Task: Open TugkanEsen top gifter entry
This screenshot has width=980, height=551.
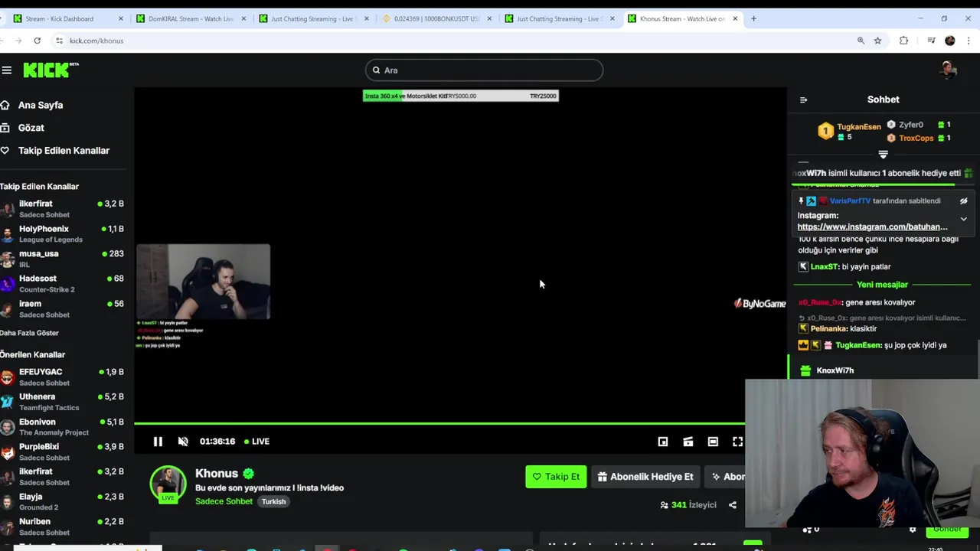Action: [x=849, y=132]
